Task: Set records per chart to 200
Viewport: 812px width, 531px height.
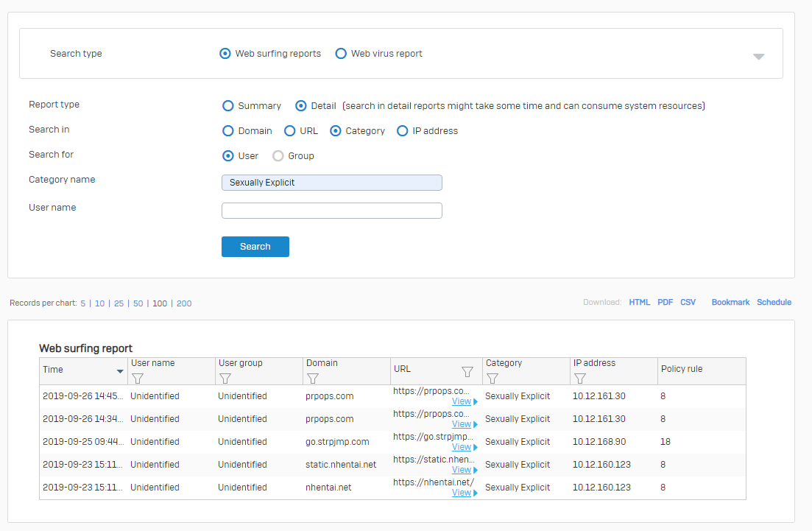Action: click(184, 303)
